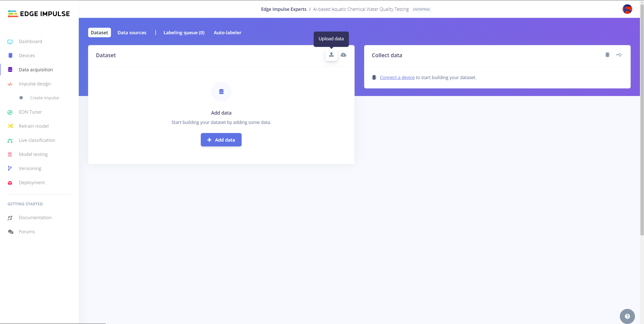Open Connect a device link
This screenshot has width=644, height=324.
tap(396, 77)
